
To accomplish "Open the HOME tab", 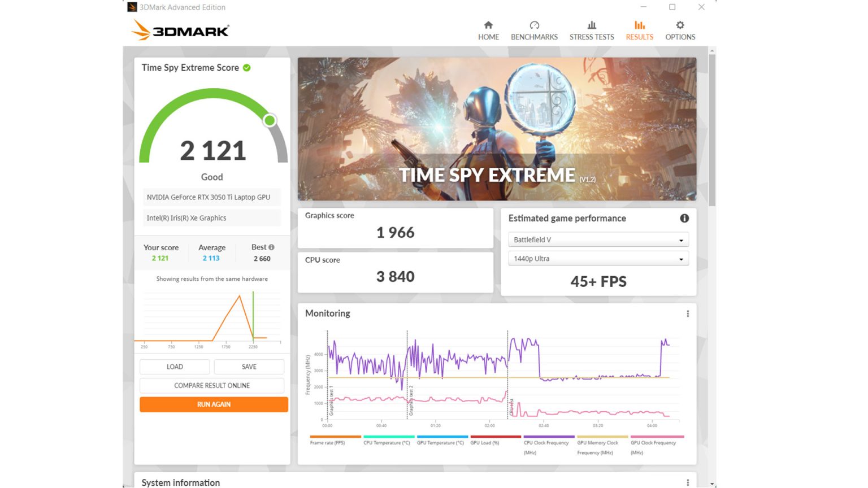I will (488, 30).
